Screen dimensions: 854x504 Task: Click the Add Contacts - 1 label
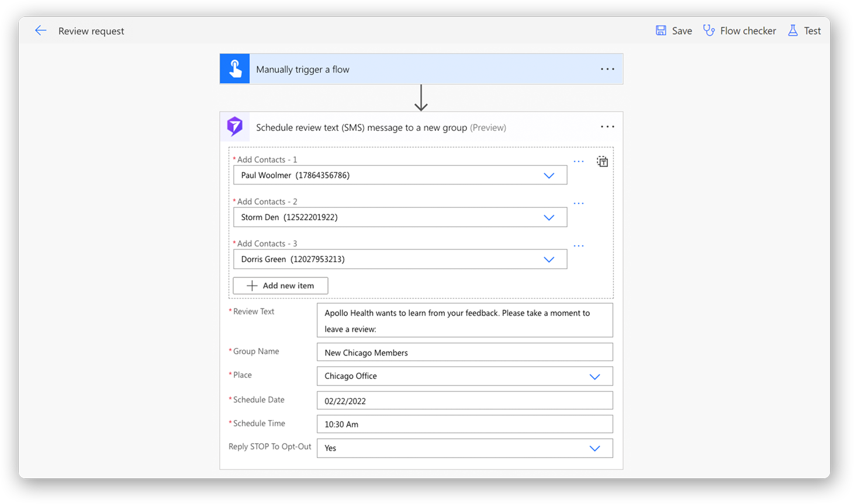pos(267,159)
